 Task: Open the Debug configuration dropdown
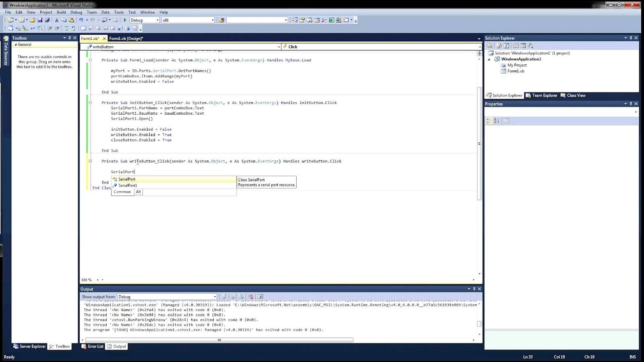[157, 20]
